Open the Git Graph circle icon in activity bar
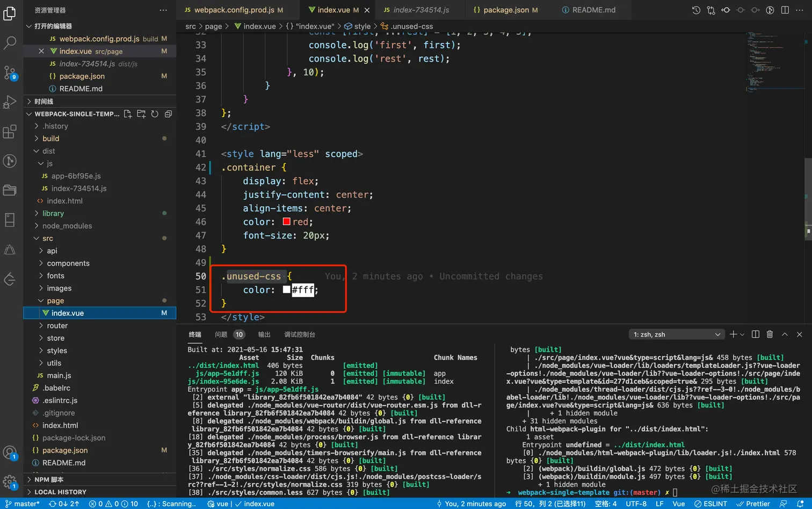The image size is (812, 509). pyautogui.click(x=10, y=161)
